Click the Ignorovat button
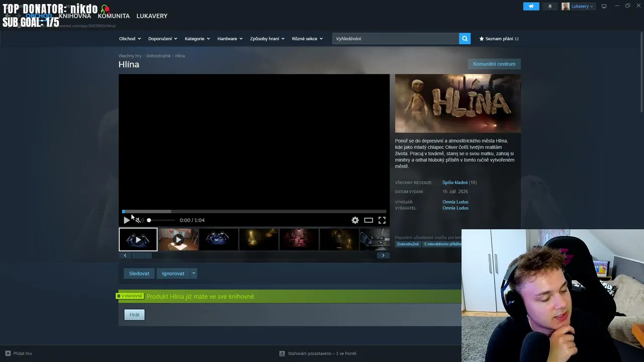The image size is (644, 362). click(x=173, y=274)
